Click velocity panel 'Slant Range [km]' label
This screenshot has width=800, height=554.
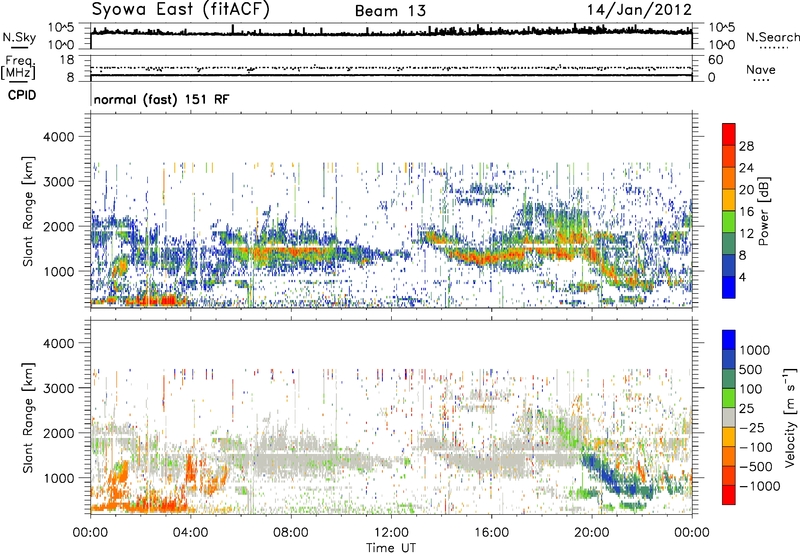[x=28, y=417]
